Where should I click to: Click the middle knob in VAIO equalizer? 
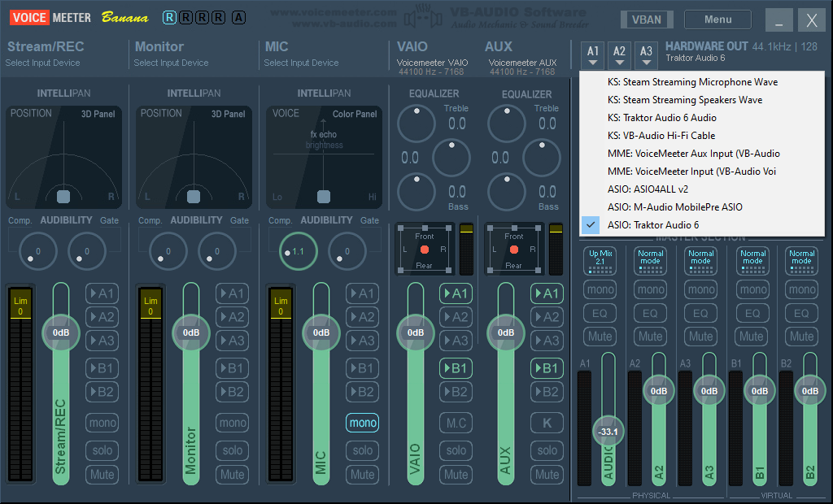[451, 158]
